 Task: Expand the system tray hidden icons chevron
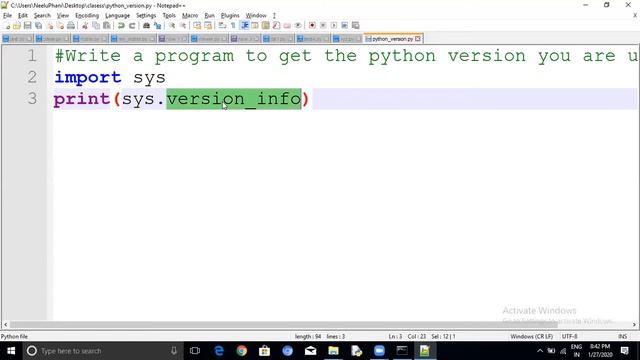[x=540, y=351]
